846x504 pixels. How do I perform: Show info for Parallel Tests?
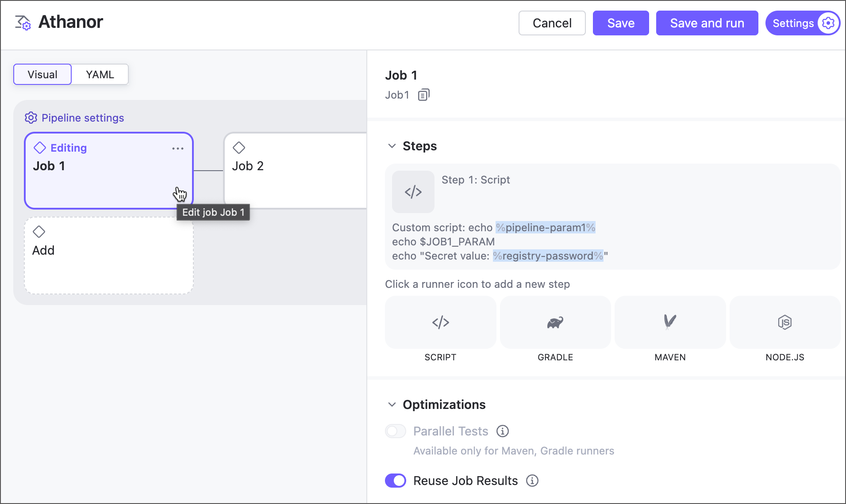click(x=503, y=431)
